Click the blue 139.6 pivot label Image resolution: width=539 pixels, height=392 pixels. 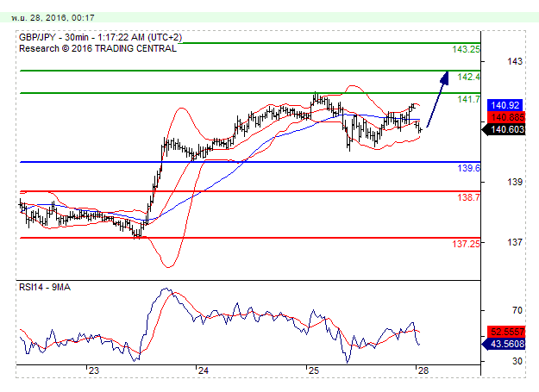tap(468, 168)
